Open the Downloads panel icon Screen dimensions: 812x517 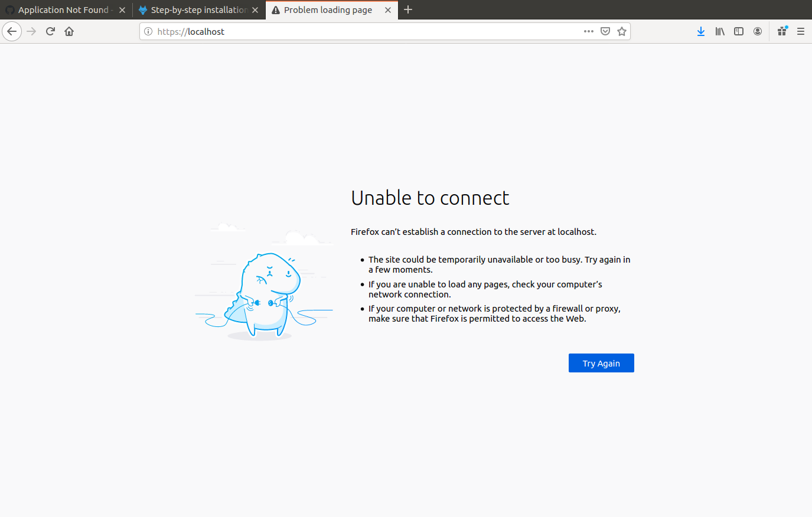point(701,31)
